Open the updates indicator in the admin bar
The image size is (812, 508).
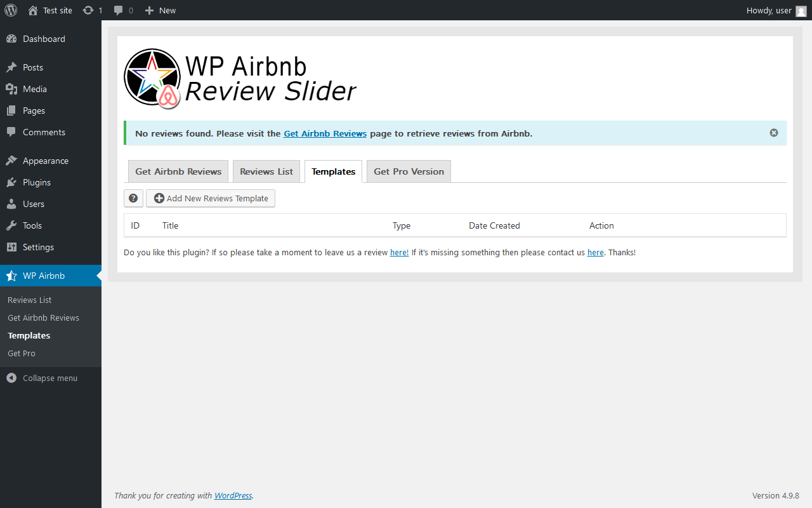(93, 10)
